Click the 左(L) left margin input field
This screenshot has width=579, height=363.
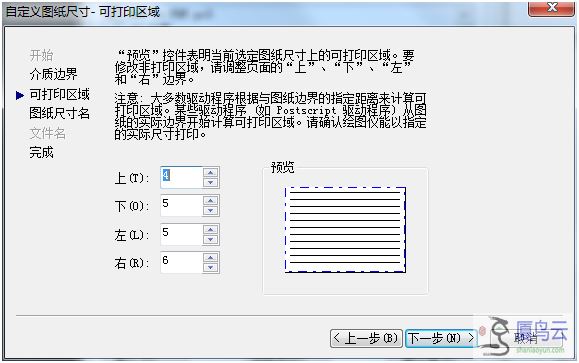coord(182,234)
